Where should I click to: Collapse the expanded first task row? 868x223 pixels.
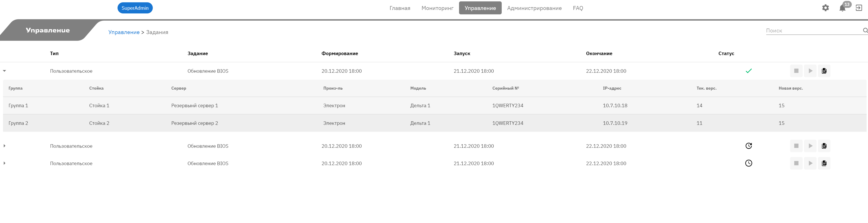coord(4,71)
